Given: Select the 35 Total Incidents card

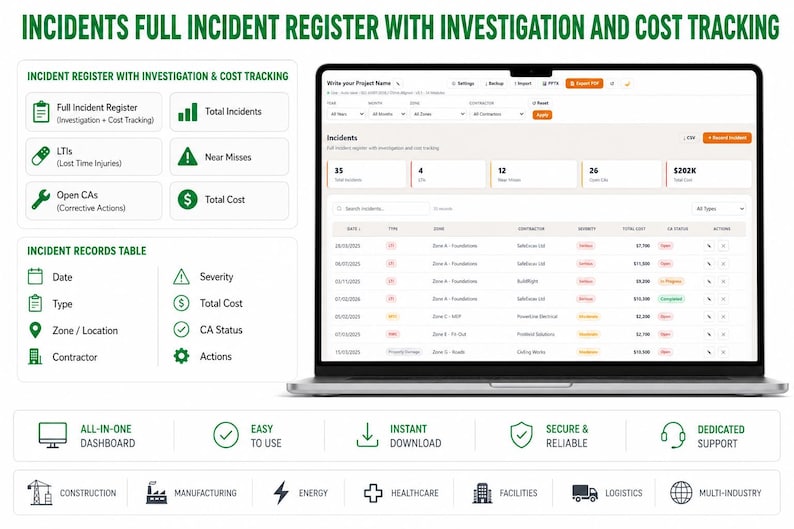Looking at the screenshot, I should click(x=367, y=174).
